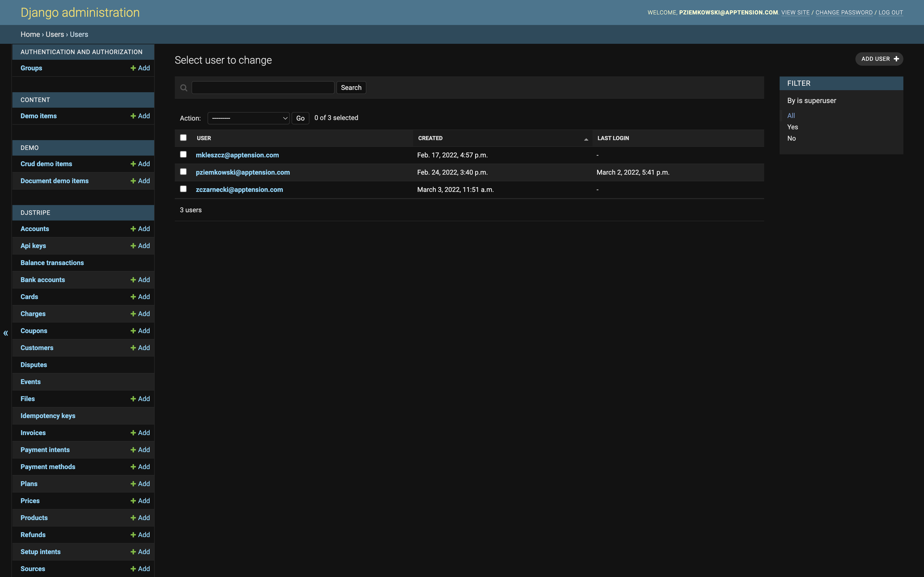
Task: Click the Search input field
Action: click(x=263, y=87)
